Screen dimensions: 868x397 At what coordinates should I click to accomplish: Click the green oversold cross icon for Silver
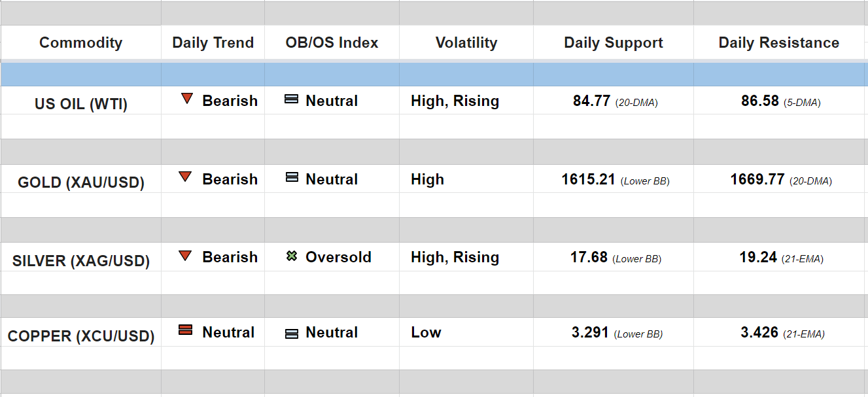pyautogui.click(x=292, y=256)
